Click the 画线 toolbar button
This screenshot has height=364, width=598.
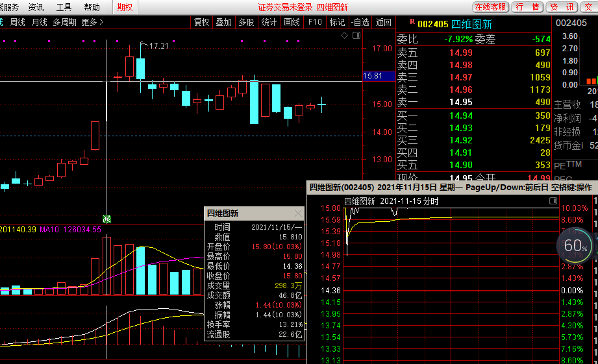pyautogui.click(x=292, y=23)
